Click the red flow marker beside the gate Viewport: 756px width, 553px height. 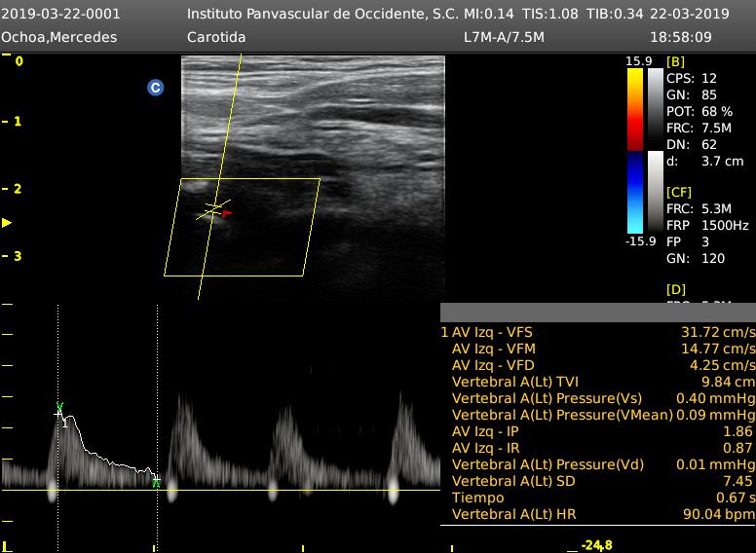click(x=226, y=212)
